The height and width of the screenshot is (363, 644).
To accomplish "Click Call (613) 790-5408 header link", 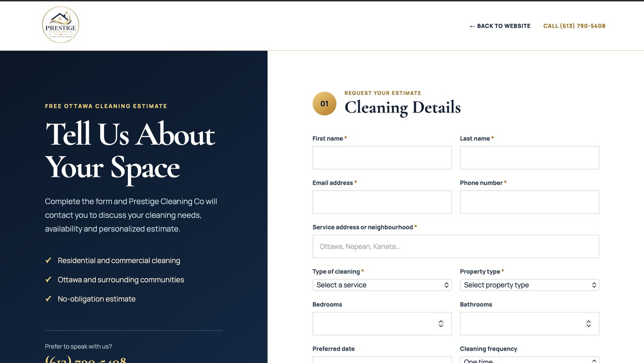I will [575, 26].
